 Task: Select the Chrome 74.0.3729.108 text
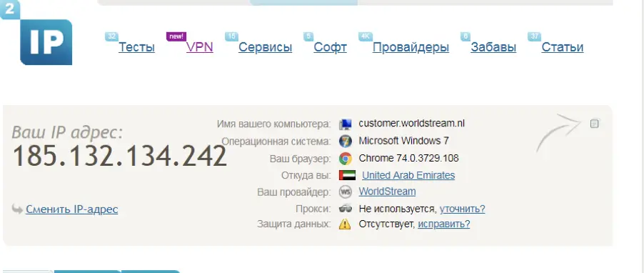tap(408, 158)
